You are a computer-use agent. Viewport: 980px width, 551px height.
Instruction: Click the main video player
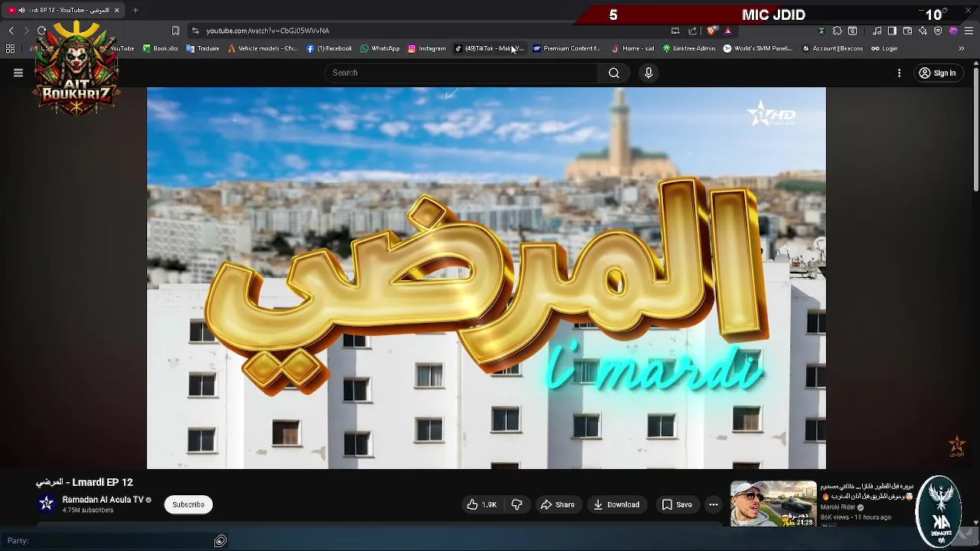486,278
